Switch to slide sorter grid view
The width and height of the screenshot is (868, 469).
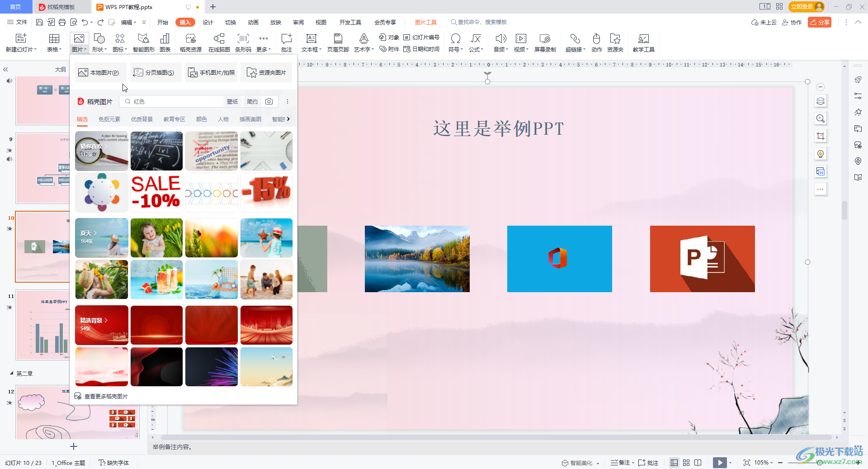[x=686, y=463]
